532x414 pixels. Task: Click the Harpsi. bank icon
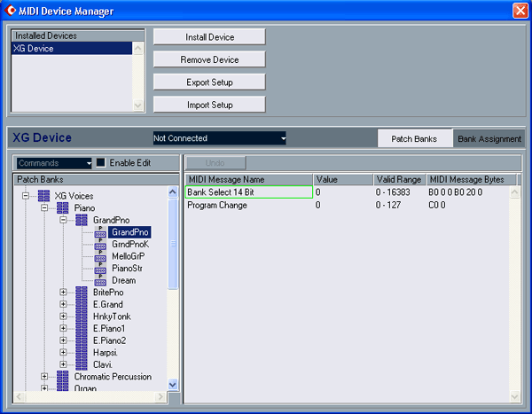click(x=82, y=353)
